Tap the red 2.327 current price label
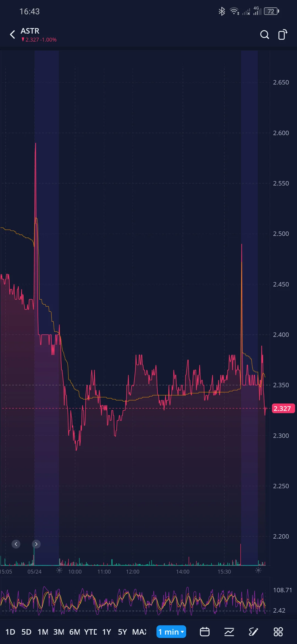This screenshot has width=297, height=644. pyautogui.click(x=283, y=408)
